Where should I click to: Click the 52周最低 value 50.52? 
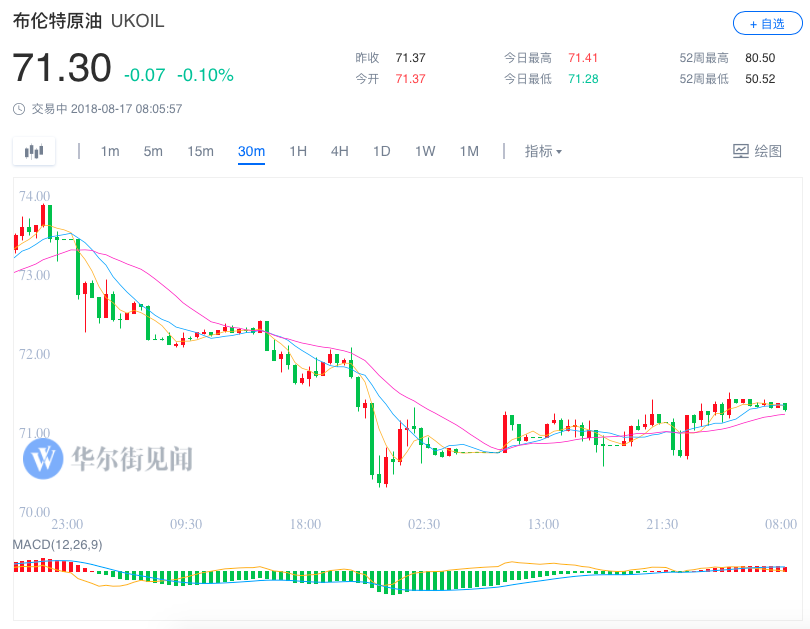click(x=760, y=79)
